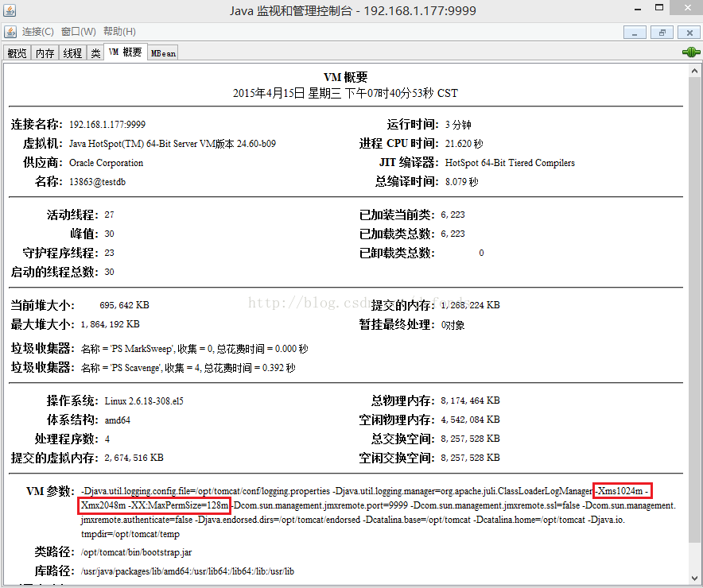Click OS value Linux 2.6.18-308.el5

coord(144,400)
